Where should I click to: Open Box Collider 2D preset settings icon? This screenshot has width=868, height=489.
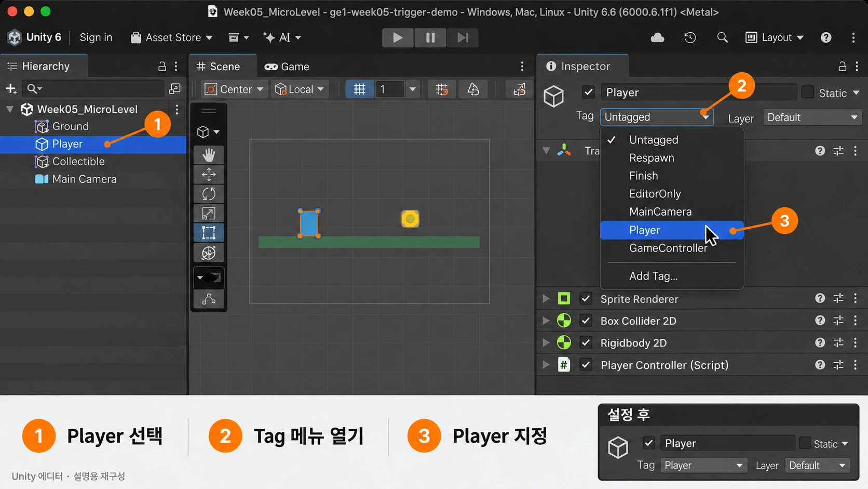[838, 321]
